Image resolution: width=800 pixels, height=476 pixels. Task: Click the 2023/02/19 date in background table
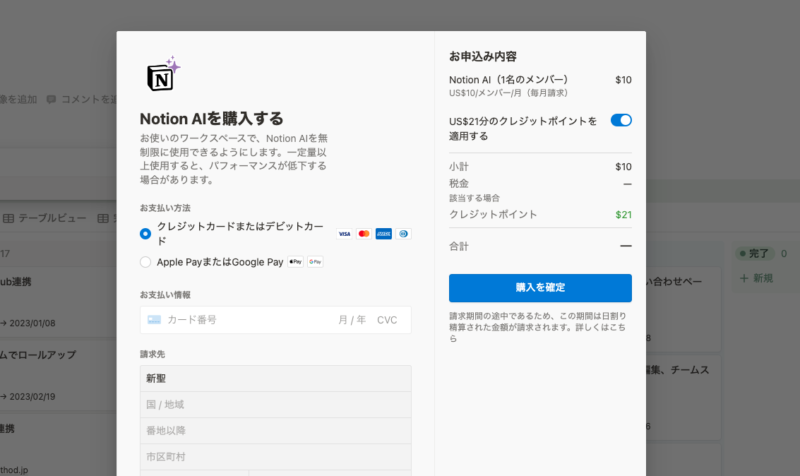click(x=32, y=396)
